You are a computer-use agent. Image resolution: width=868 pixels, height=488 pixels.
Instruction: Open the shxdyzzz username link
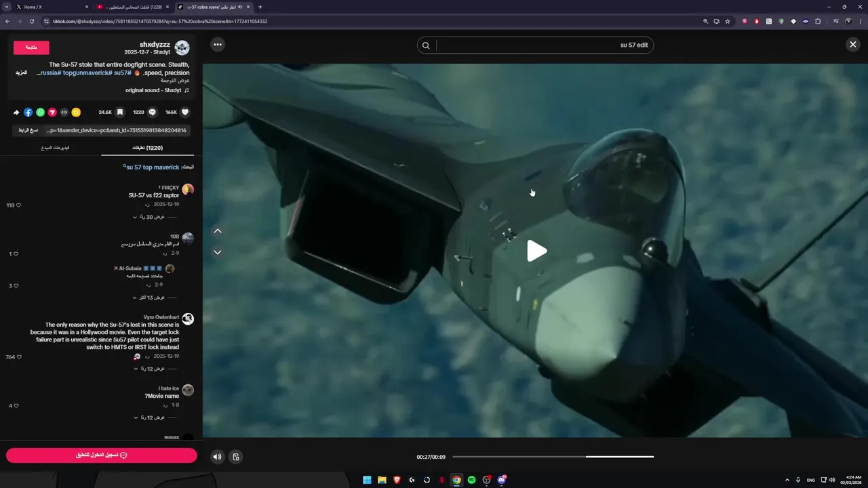click(x=155, y=44)
